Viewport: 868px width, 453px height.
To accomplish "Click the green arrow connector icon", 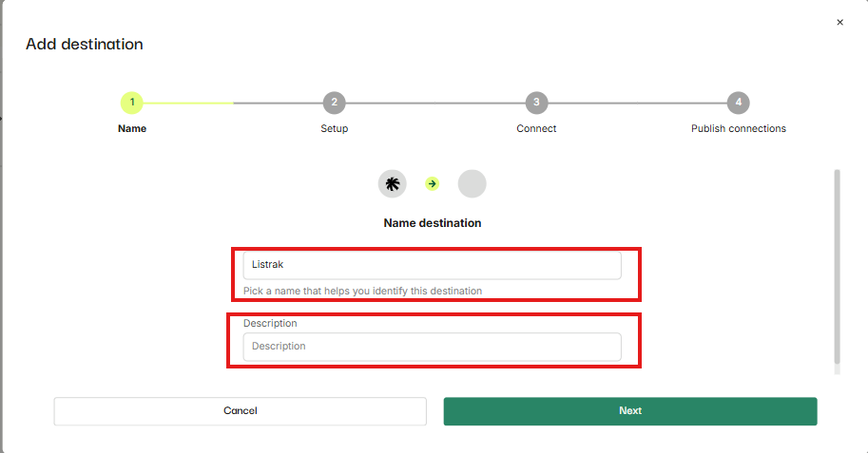I will 433,183.
